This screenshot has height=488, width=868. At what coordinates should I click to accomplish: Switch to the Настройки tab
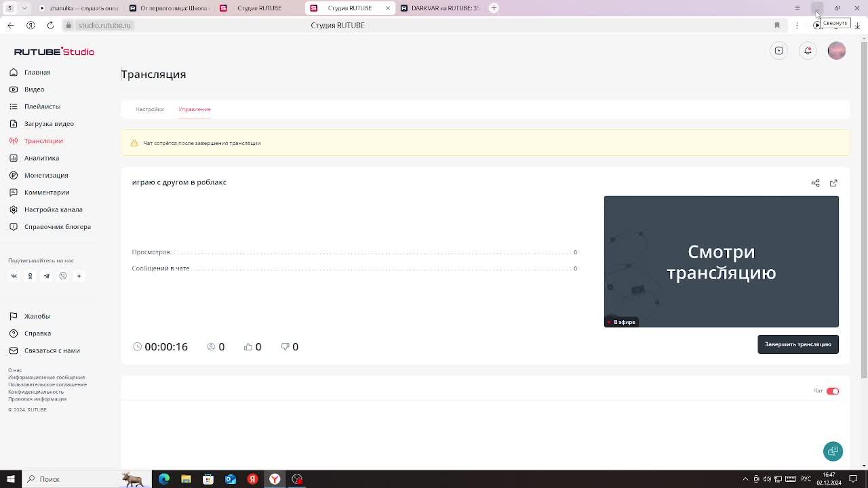149,109
